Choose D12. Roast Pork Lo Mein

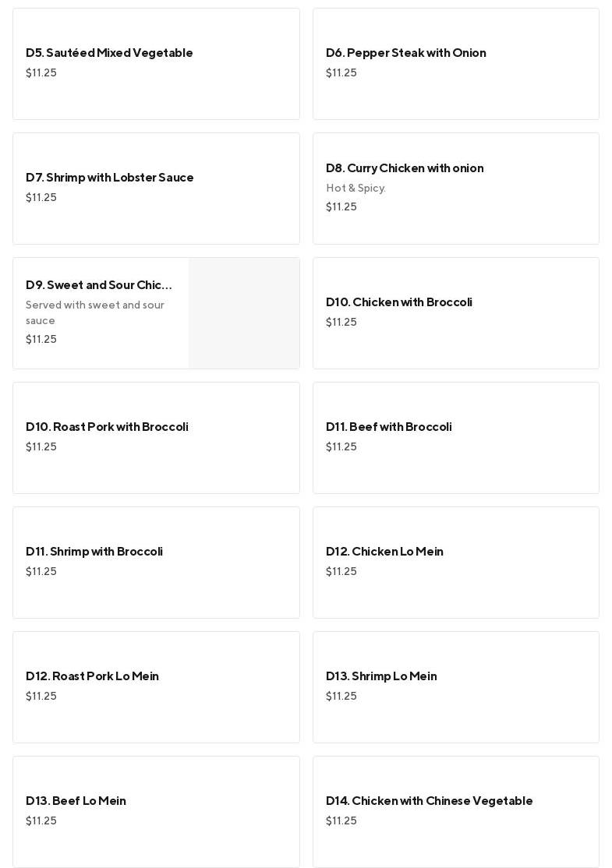[x=92, y=676]
